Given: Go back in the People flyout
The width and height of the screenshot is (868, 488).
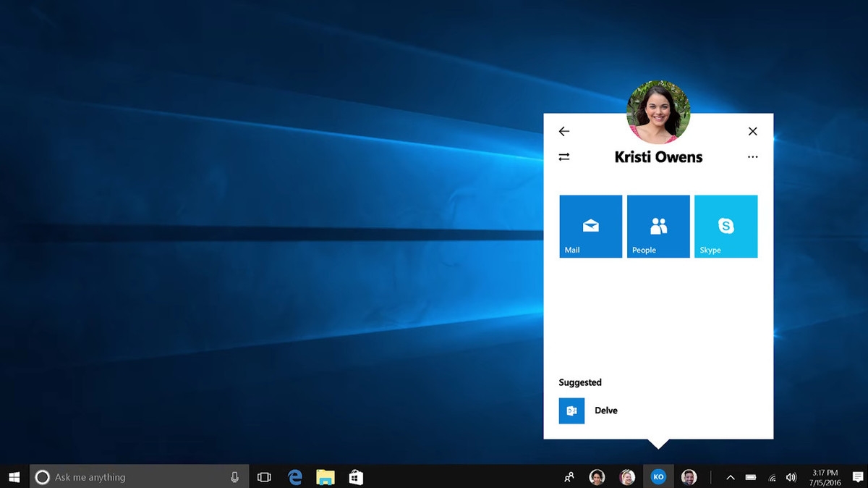Looking at the screenshot, I should pyautogui.click(x=564, y=131).
